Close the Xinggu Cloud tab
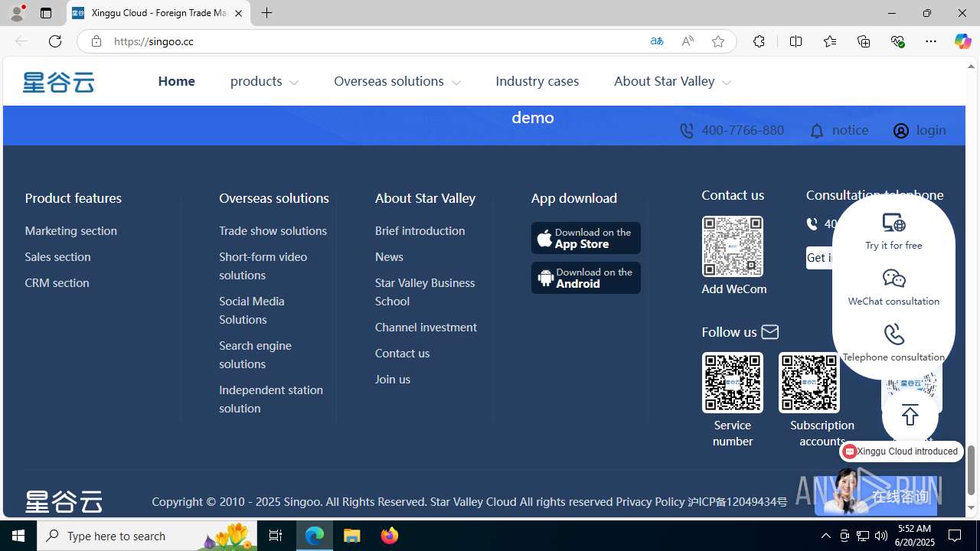The image size is (980, 551). [x=238, y=13]
